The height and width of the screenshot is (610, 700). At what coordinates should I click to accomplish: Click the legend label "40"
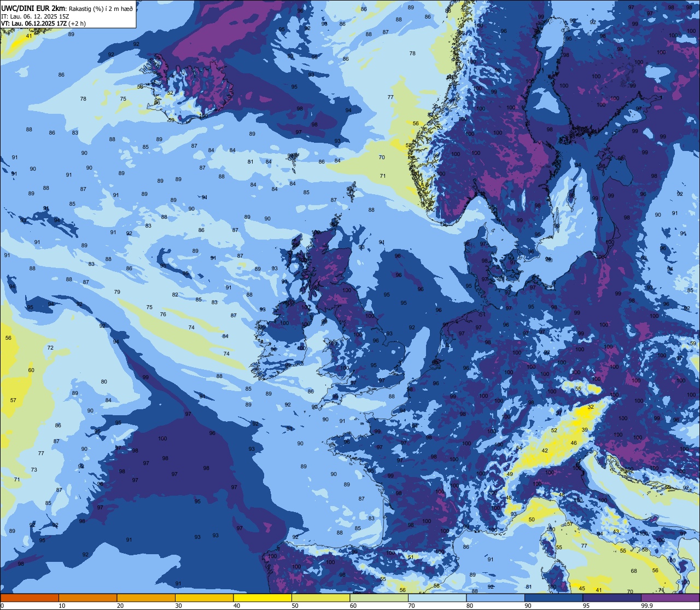pyautogui.click(x=237, y=606)
